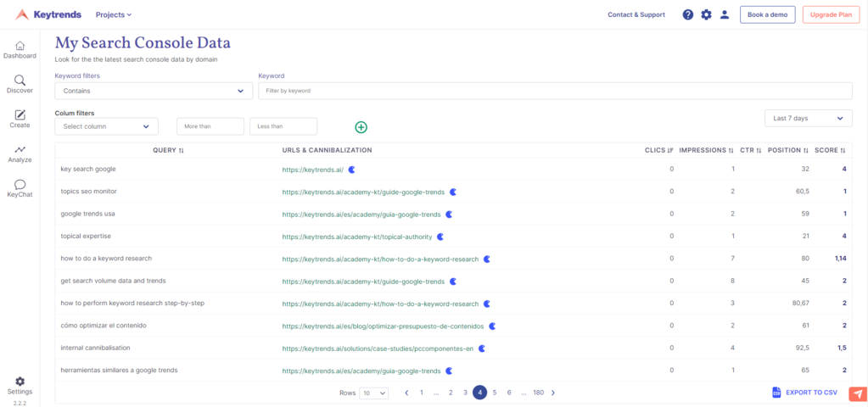Click score value 1,14
This screenshot has width=868, height=407.
pos(838,259)
